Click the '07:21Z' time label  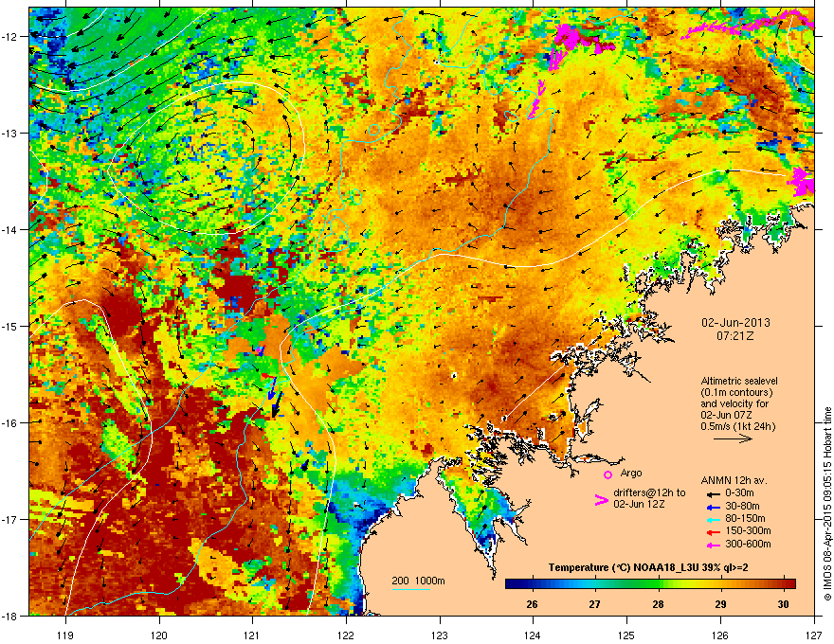pyautogui.click(x=735, y=336)
